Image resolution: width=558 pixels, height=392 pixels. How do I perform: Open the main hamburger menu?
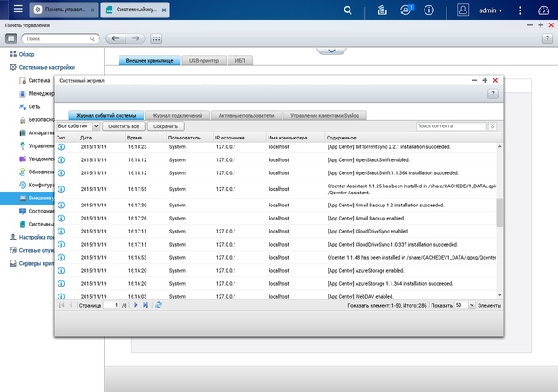click(x=17, y=10)
